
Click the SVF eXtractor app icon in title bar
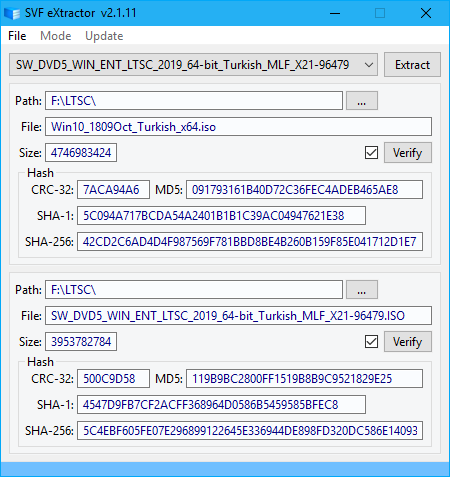click(x=12, y=13)
